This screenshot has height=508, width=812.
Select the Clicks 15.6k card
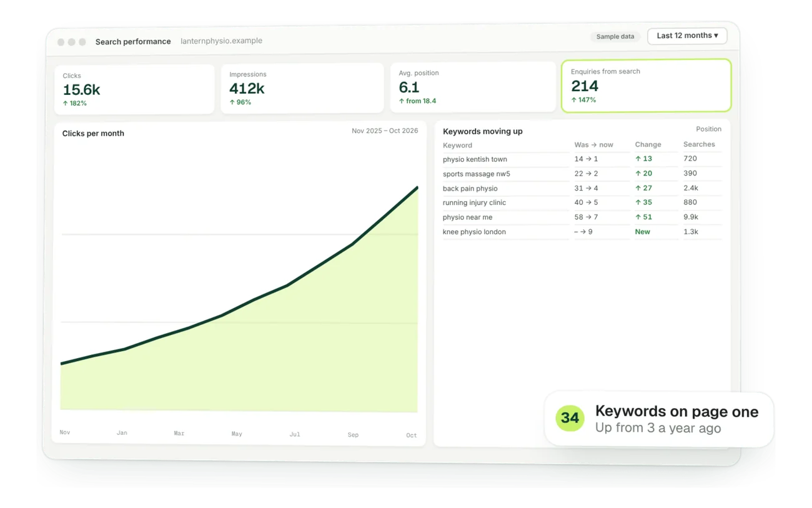click(x=134, y=89)
